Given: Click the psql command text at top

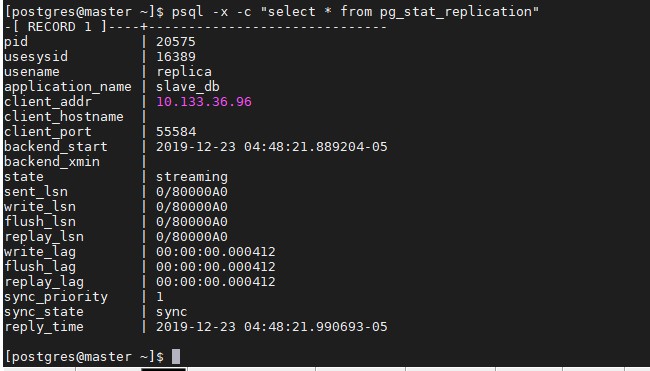Looking at the screenshot, I should click(355, 12).
